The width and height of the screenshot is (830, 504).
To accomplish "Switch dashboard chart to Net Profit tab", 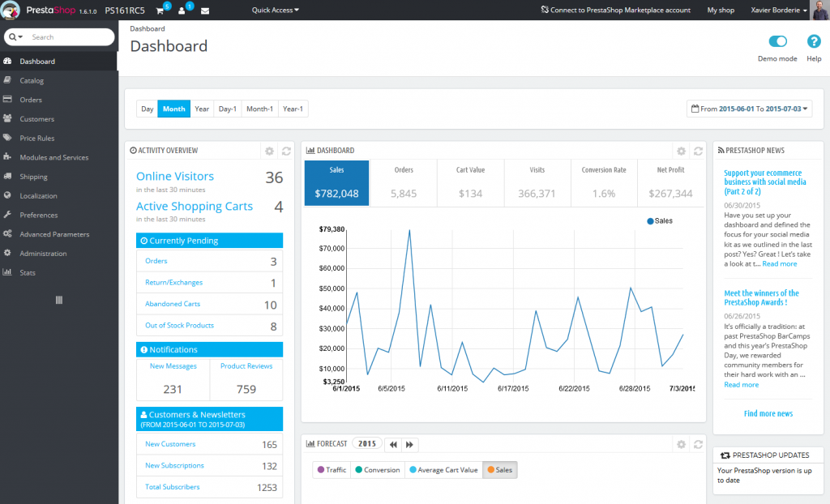I will coord(670,182).
